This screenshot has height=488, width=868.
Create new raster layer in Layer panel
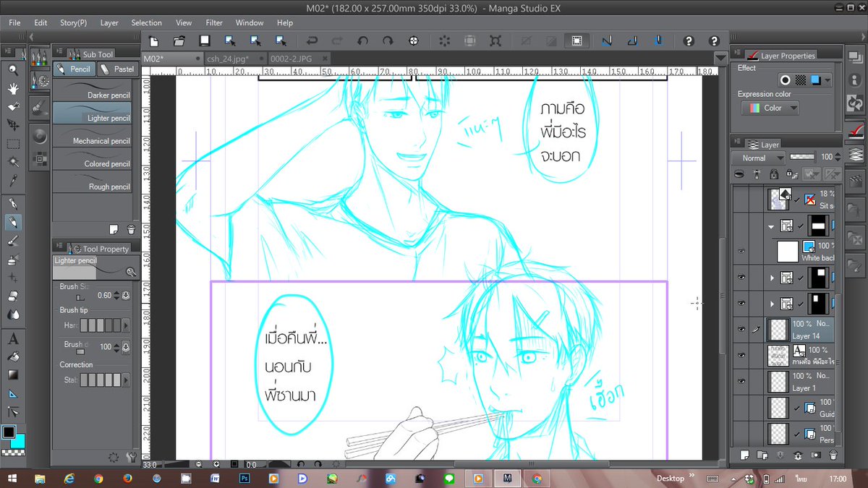coord(745,455)
